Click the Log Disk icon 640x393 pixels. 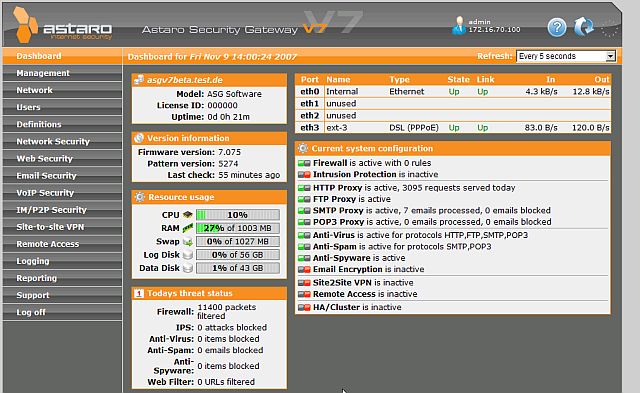[x=187, y=255]
